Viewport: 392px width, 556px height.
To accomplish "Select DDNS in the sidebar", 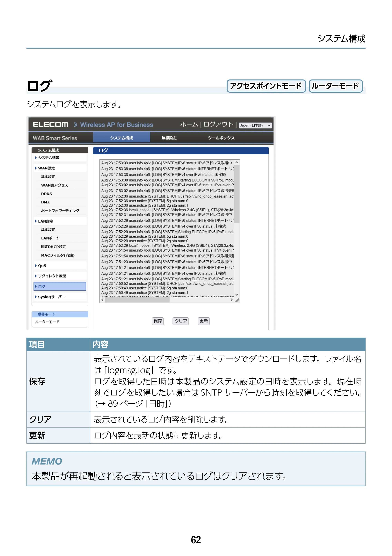I will [x=46, y=194].
